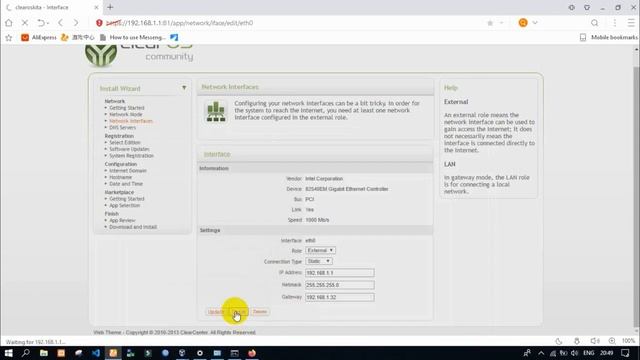Click the address bar URL

coord(180,23)
